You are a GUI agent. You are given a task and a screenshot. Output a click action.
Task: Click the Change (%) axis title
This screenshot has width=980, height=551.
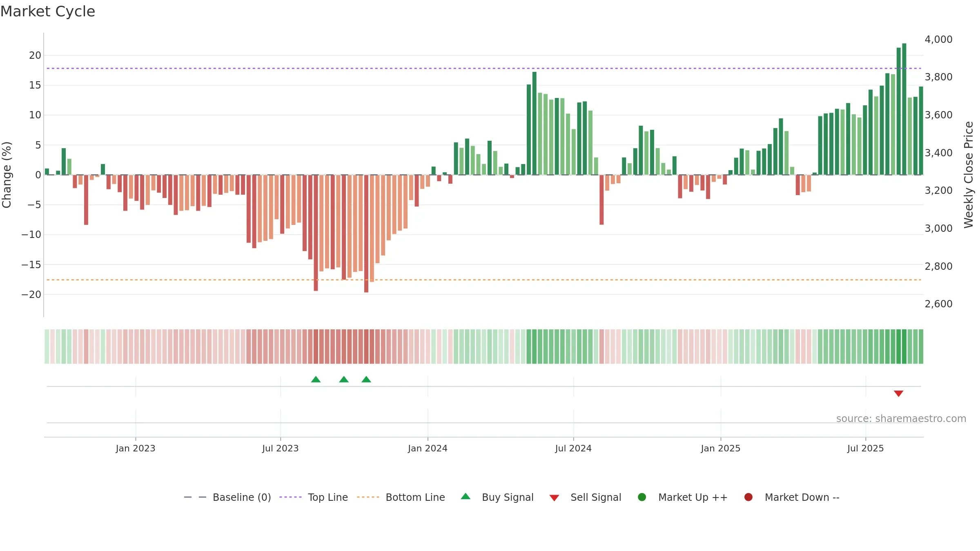[x=7, y=175]
